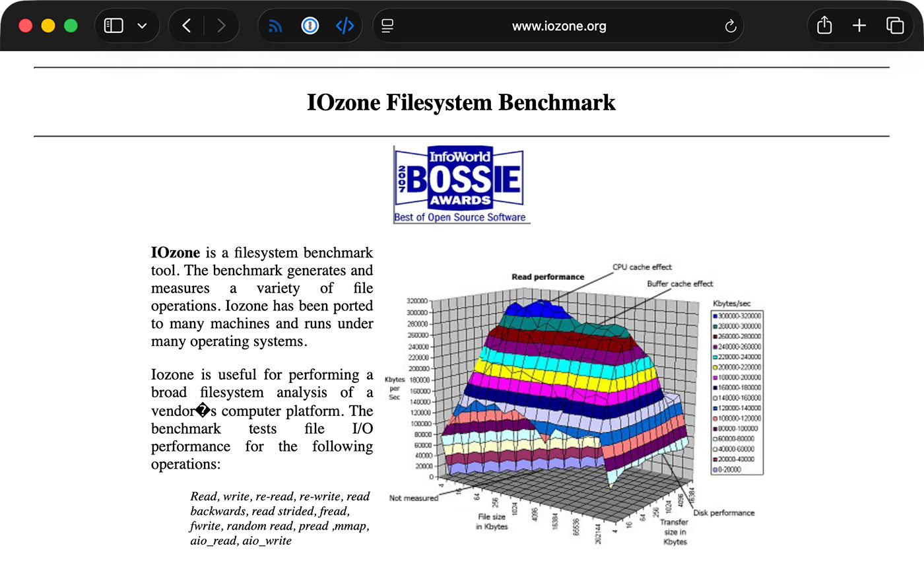The width and height of the screenshot is (924, 579).
Task: Go forward to the next page
Action: (x=221, y=26)
